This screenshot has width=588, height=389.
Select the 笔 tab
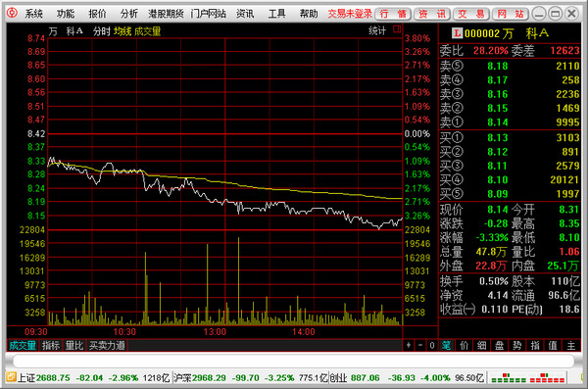coord(446,346)
